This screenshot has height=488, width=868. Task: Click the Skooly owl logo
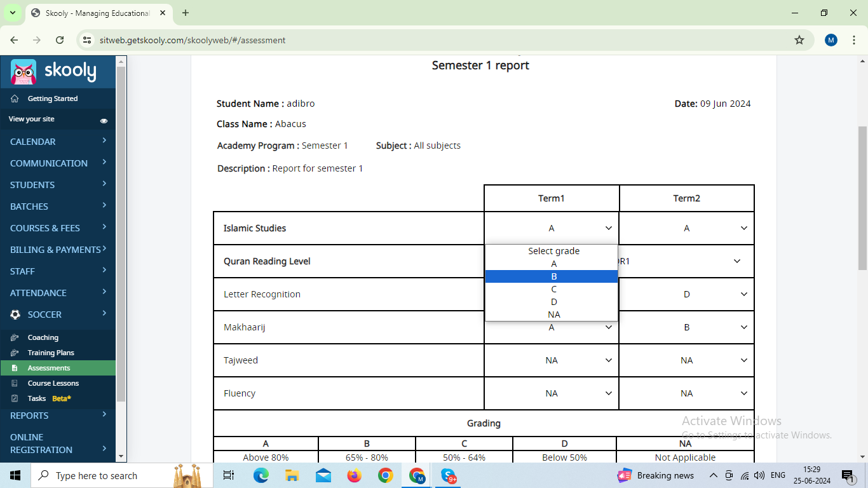coord(24,72)
